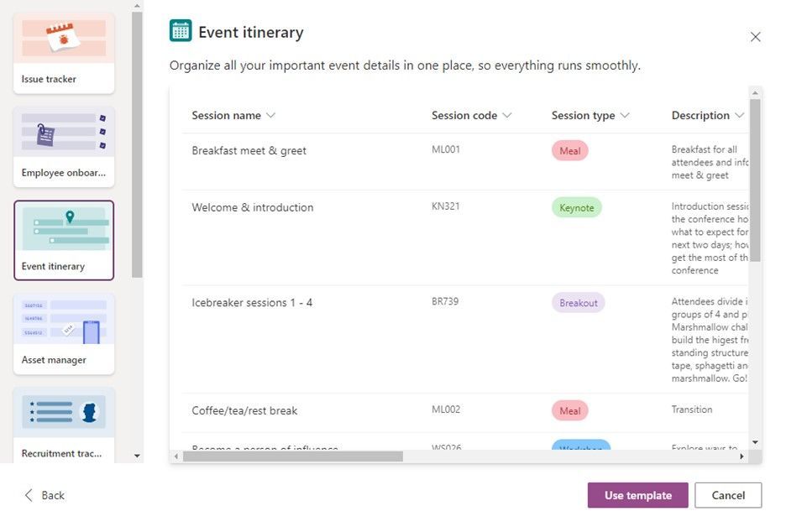The image size is (786, 532).
Task: Select the Asset manager template
Action: pos(64,333)
